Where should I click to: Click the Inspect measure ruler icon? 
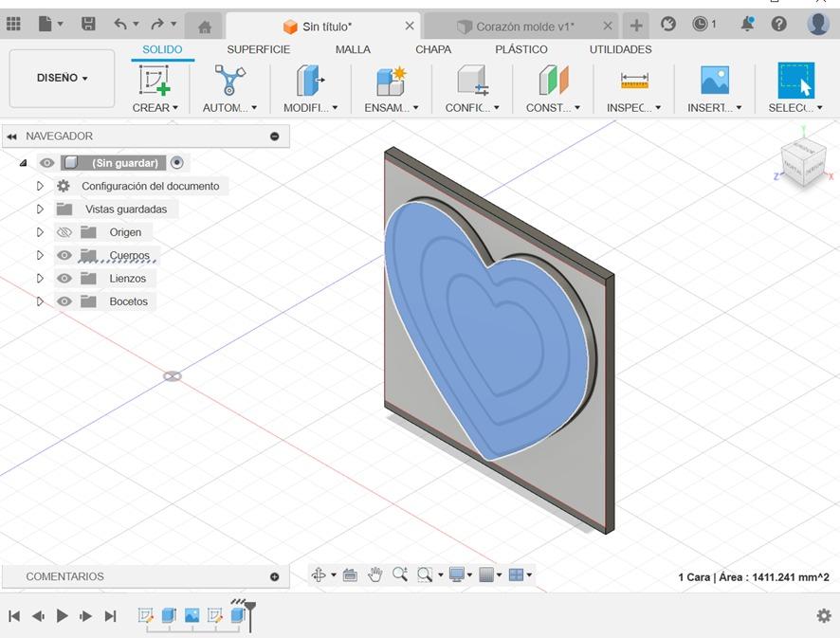[x=633, y=81]
